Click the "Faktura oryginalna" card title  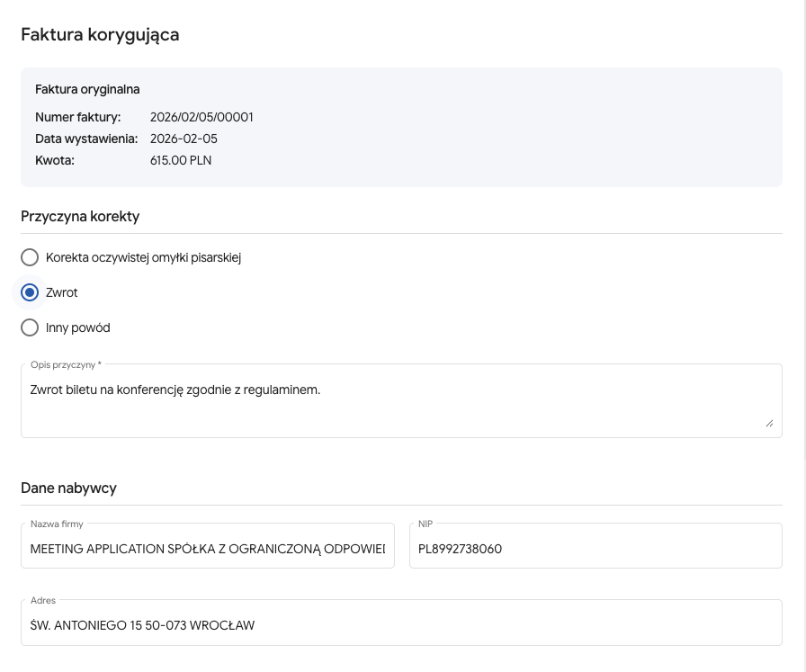(x=87, y=89)
